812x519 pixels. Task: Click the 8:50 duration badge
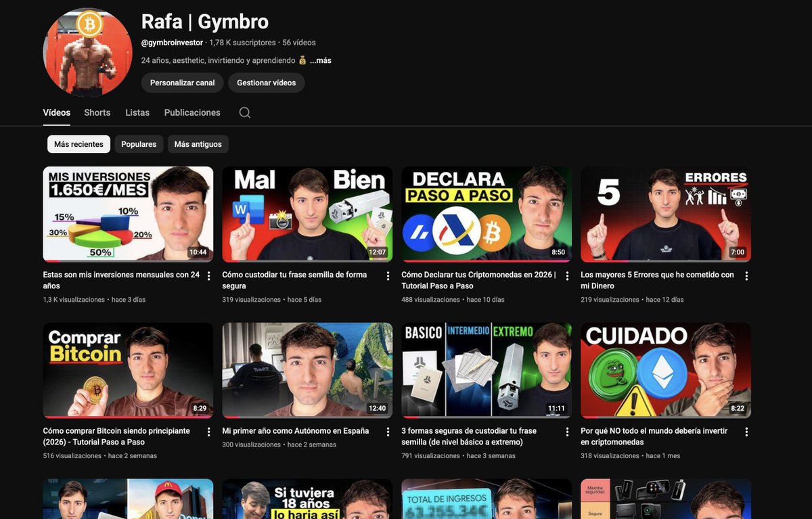tap(559, 252)
